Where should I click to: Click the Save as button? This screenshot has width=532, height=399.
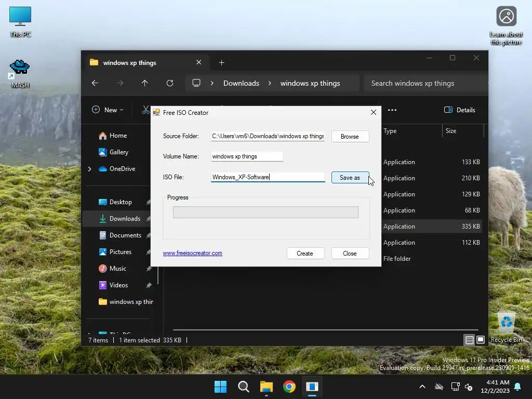350,178
